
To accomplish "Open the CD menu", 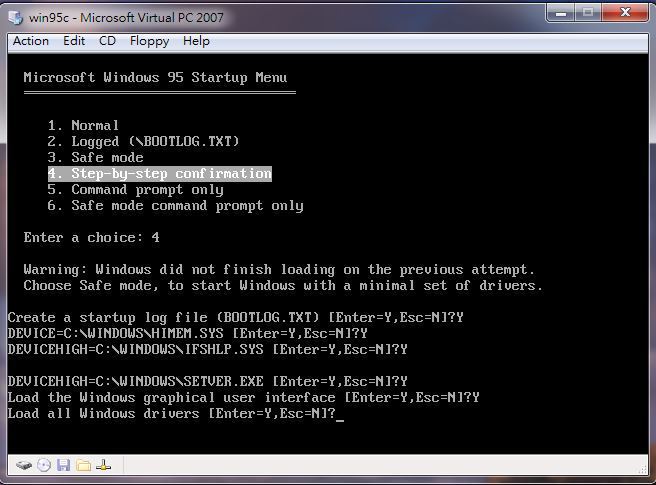I will (x=107, y=41).
